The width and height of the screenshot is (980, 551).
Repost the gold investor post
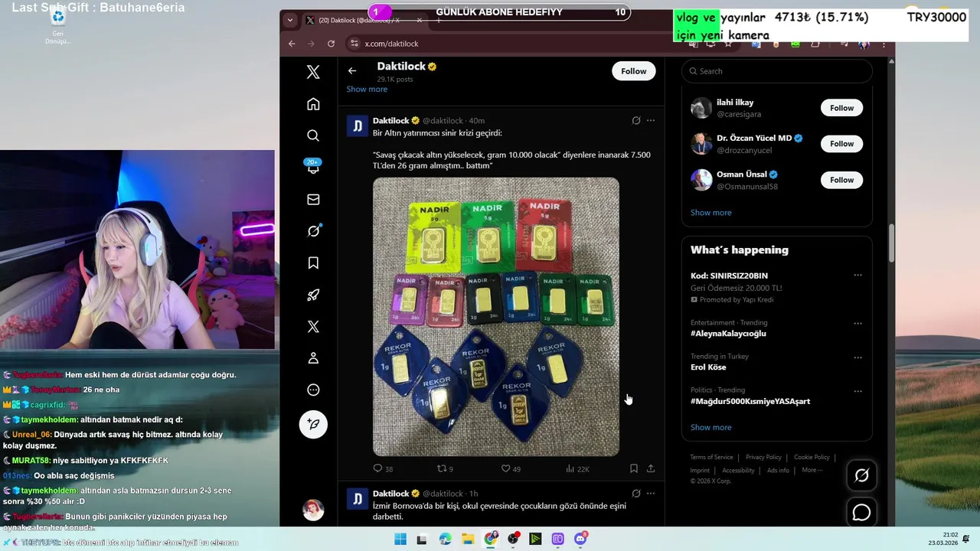(445, 468)
